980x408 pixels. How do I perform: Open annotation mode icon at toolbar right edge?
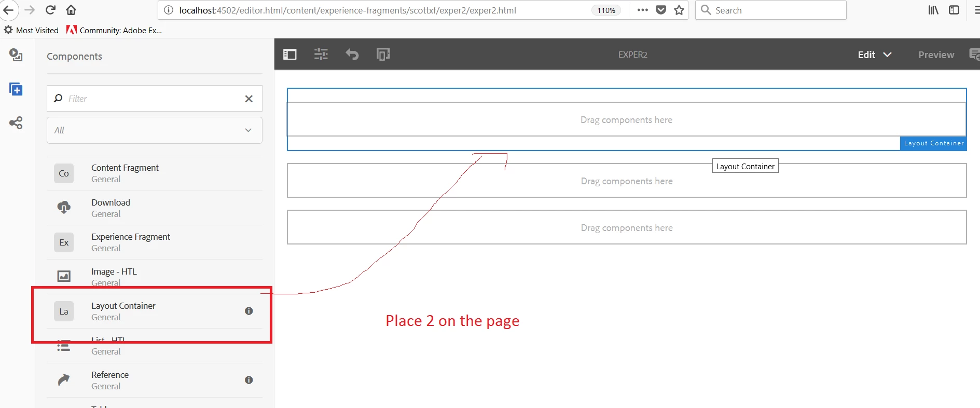974,55
